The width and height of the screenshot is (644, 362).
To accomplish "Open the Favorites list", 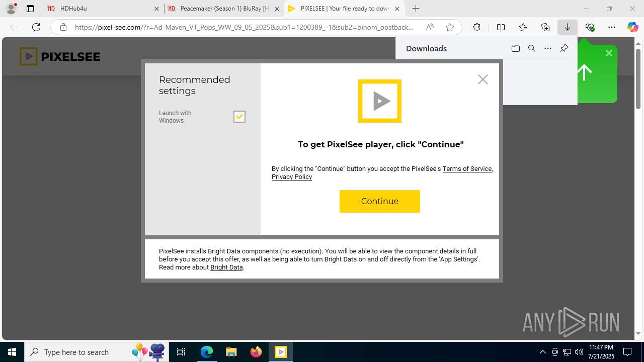I will [x=523, y=27].
